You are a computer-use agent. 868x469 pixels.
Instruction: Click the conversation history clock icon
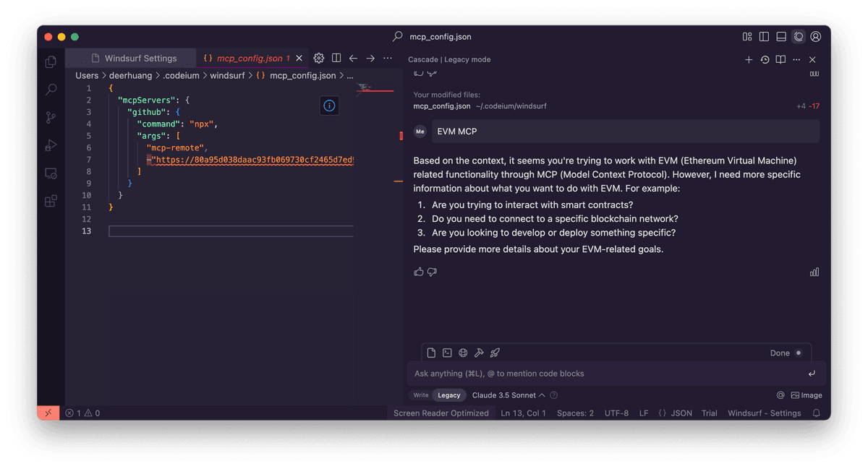pos(765,60)
